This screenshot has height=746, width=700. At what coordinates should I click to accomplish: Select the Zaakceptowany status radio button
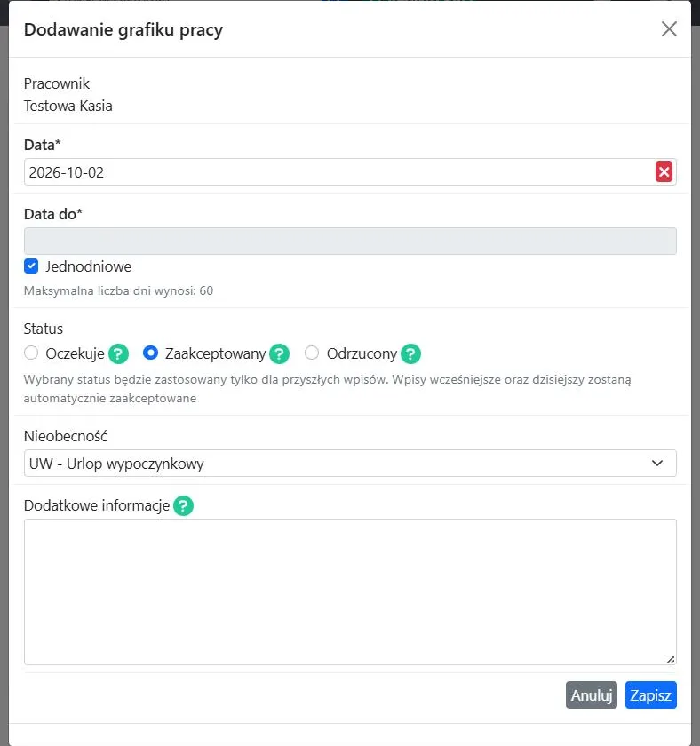[150, 353]
